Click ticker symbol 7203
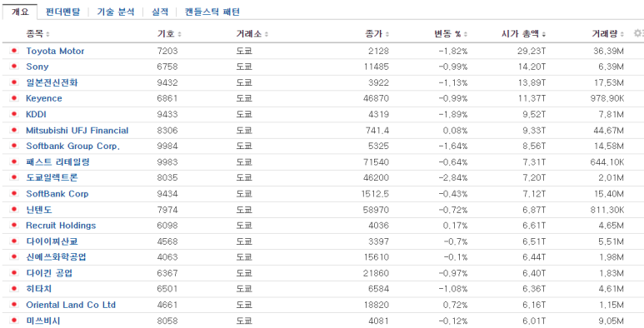Viewport: 644px width, 328px height. coord(167,51)
